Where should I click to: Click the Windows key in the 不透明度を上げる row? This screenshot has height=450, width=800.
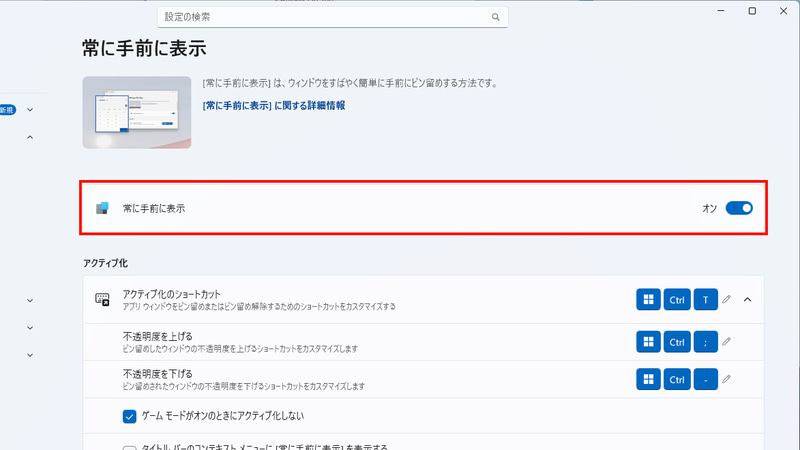click(x=648, y=342)
